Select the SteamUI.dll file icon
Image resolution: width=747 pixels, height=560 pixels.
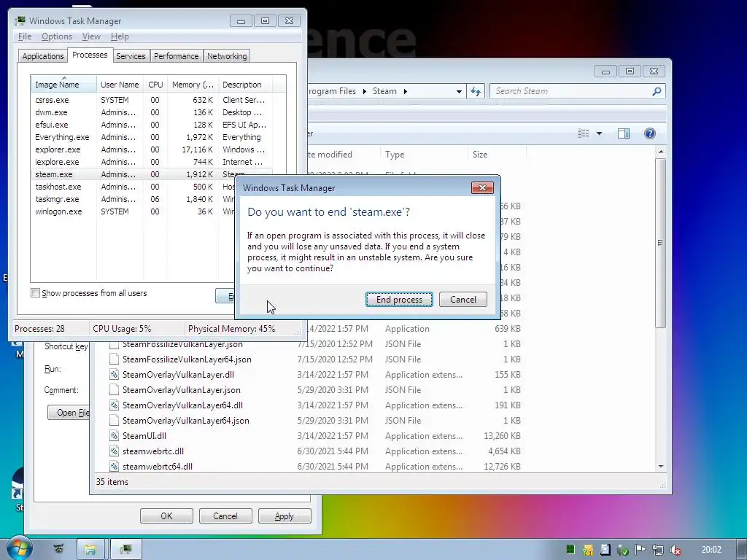click(114, 436)
